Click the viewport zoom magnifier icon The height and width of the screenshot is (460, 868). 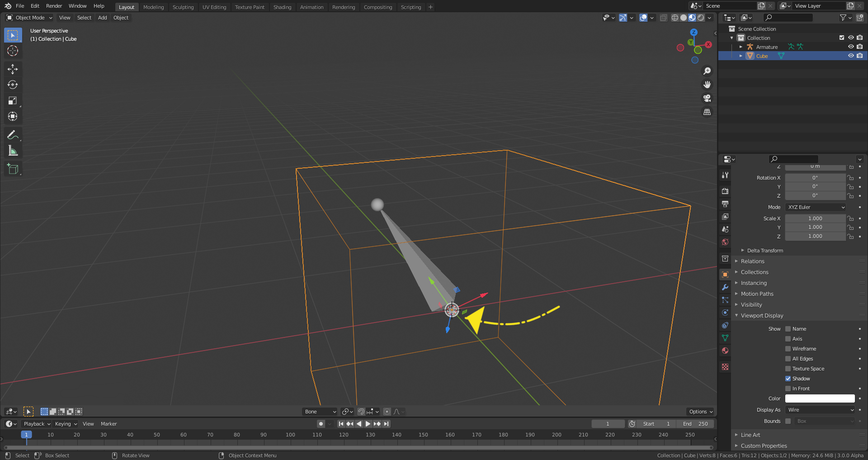pos(707,71)
